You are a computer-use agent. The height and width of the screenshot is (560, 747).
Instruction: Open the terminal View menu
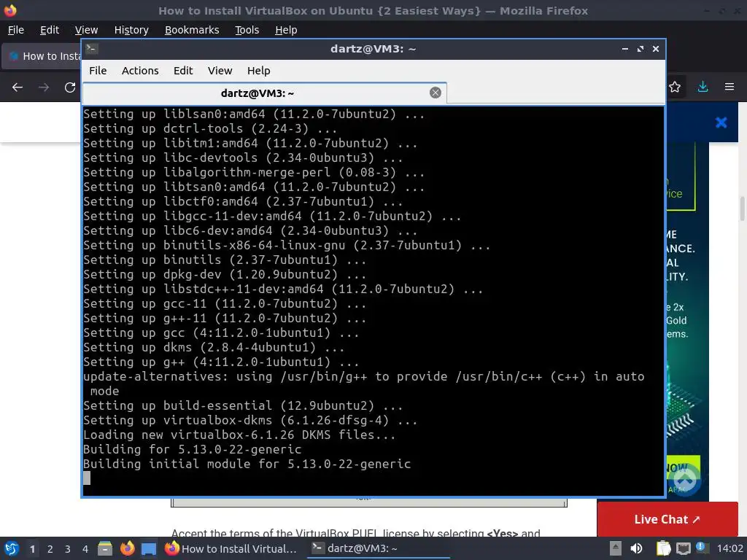220,71
